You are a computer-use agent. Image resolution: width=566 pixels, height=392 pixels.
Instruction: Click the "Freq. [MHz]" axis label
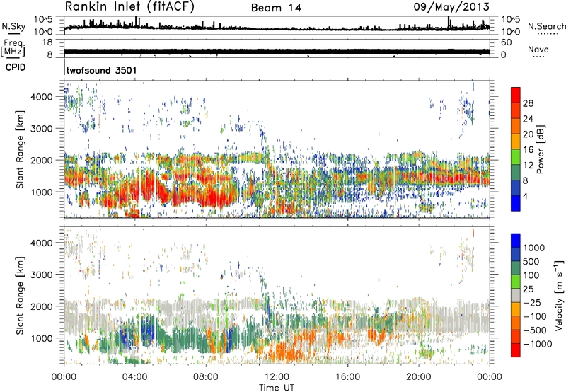(13, 47)
